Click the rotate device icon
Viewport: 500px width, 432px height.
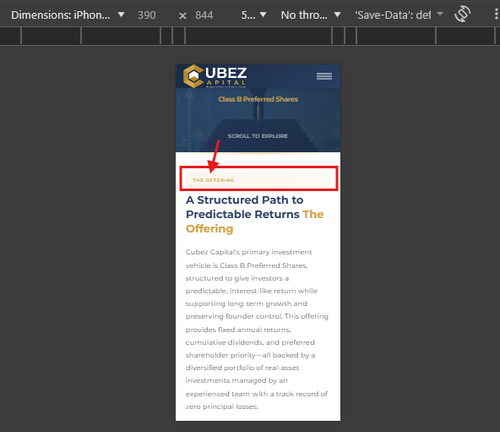point(462,14)
